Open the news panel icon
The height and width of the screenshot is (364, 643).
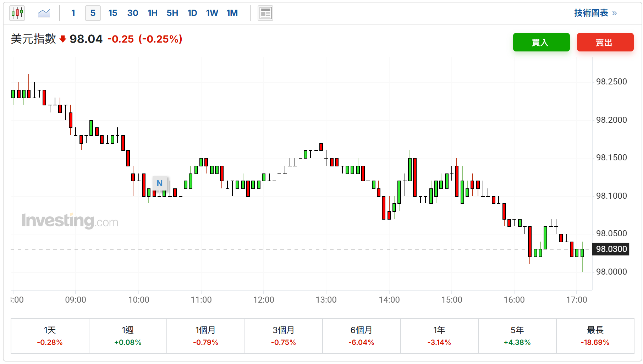click(x=265, y=13)
